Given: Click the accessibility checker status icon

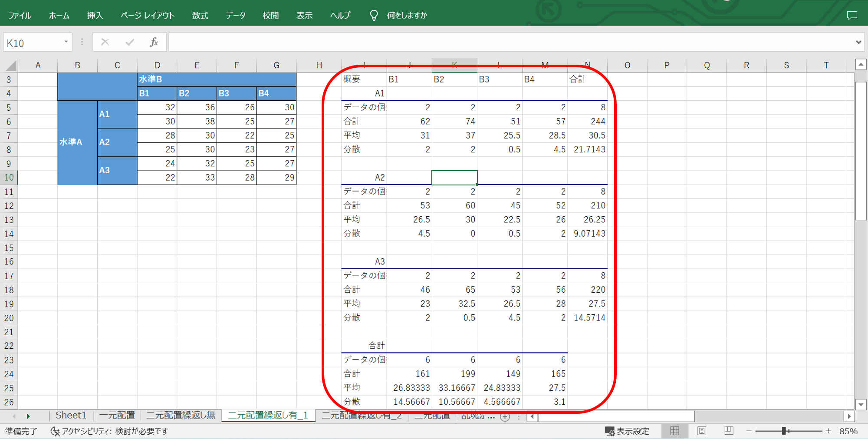Looking at the screenshot, I should pos(55,431).
